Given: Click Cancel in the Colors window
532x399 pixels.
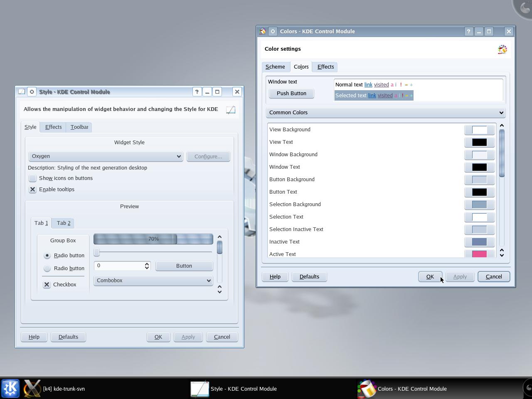Looking at the screenshot, I should (x=494, y=276).
